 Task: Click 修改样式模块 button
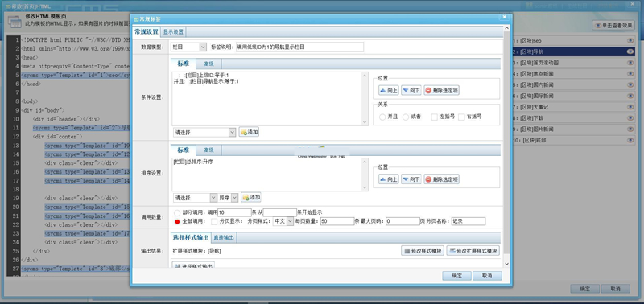click(x=423, y=251)
